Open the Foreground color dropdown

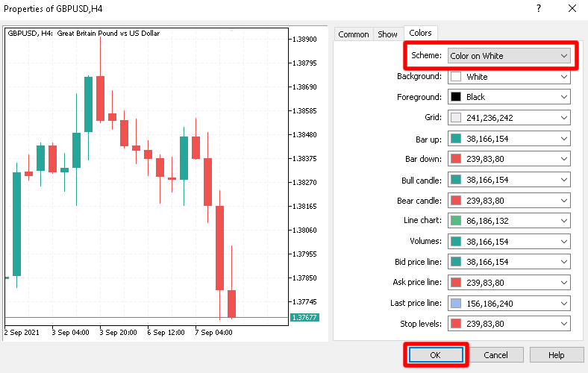coord(509,97)
